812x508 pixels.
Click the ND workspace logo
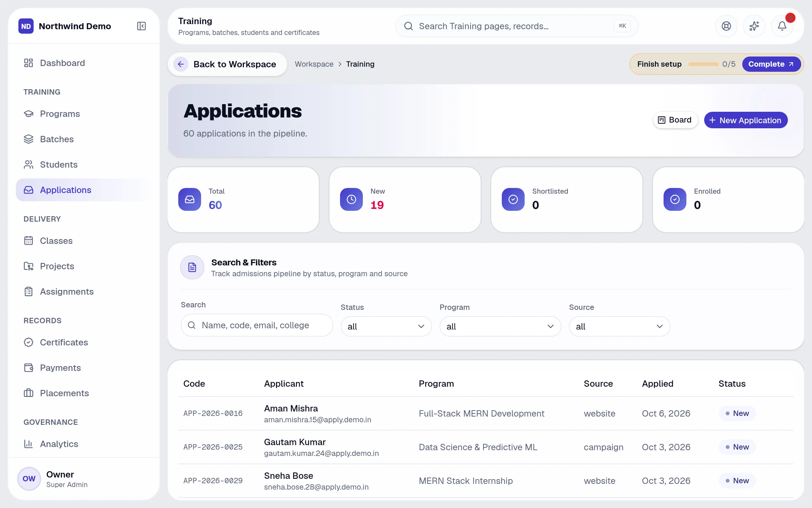click(26, 26)
